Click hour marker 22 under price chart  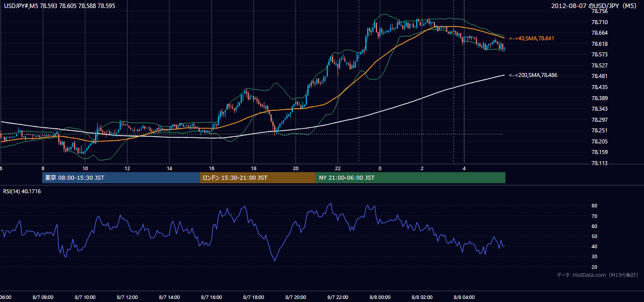[338, 168]
